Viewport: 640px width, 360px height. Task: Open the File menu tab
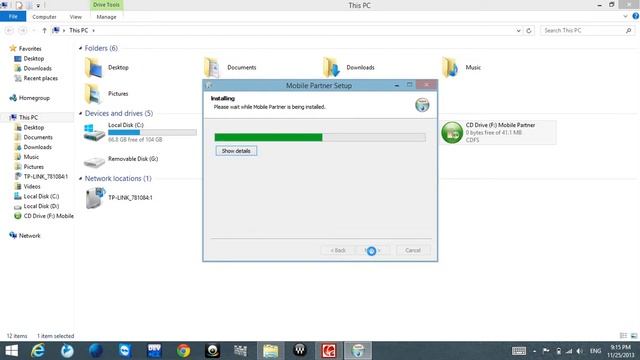coord(13,17)
